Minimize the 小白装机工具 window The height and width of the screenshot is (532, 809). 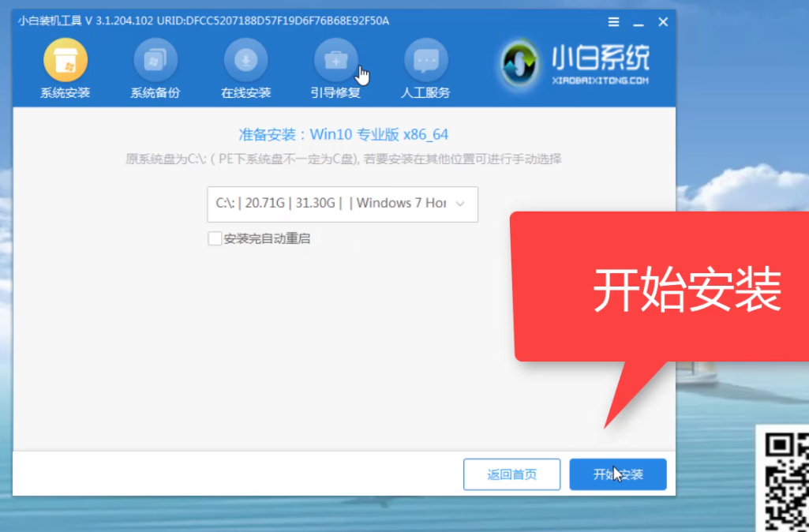[638, 22]
